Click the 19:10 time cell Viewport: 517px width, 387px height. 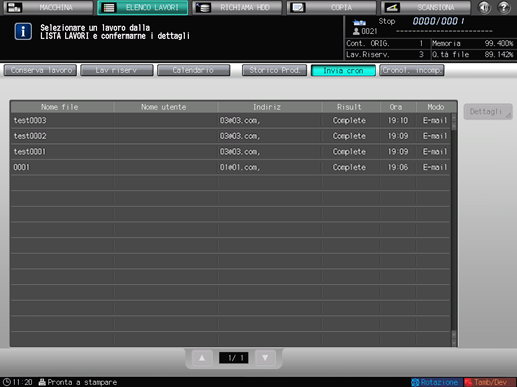398,120
